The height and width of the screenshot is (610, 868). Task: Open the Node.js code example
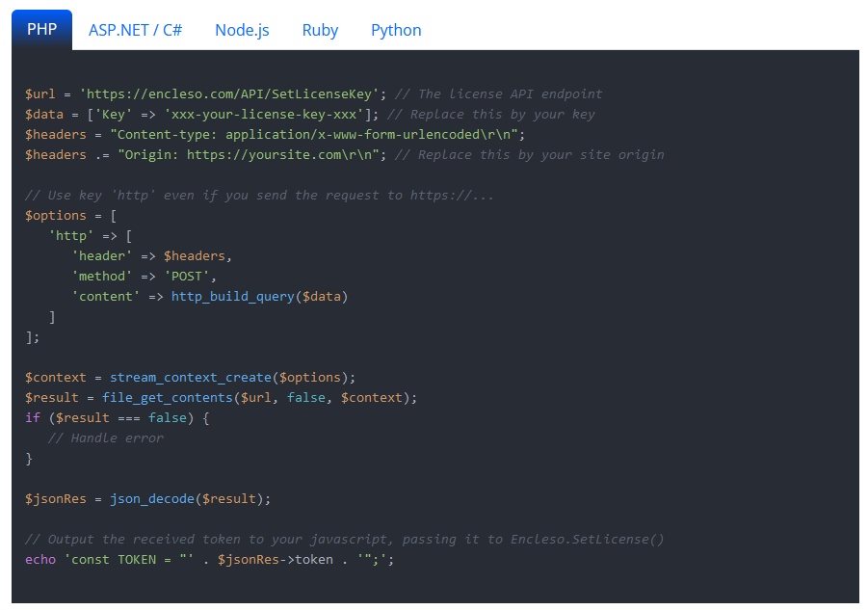pyautogui.click(x=241, y=30)
